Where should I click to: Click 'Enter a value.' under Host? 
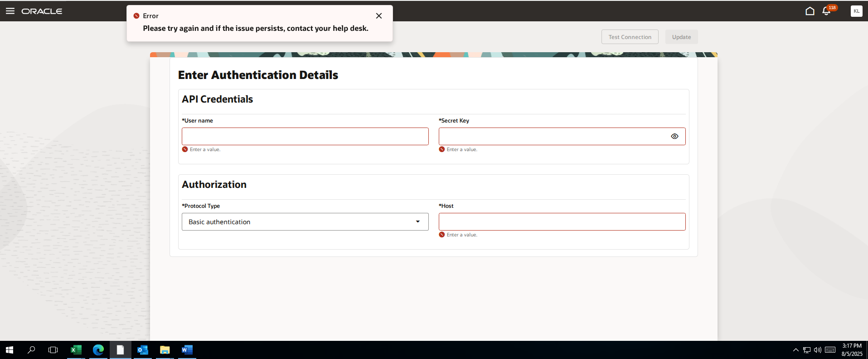(x=462, y=235)
